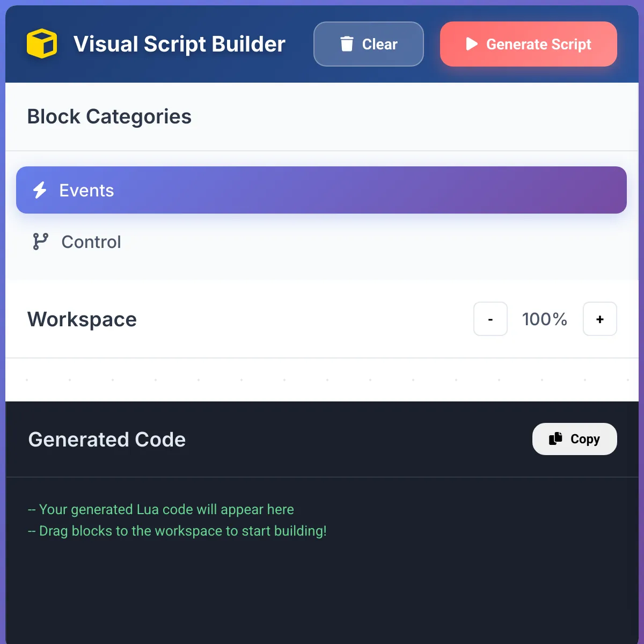
Task: Zoom in the workspace with plus button
Action: point(599,319)
